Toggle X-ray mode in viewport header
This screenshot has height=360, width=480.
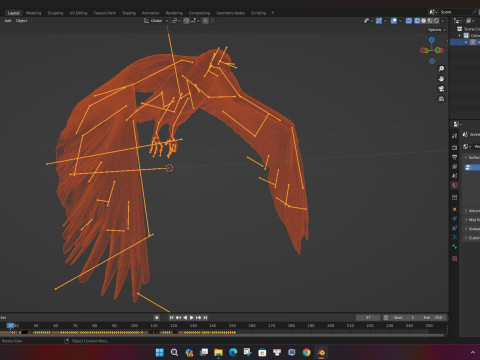(409, 21)
